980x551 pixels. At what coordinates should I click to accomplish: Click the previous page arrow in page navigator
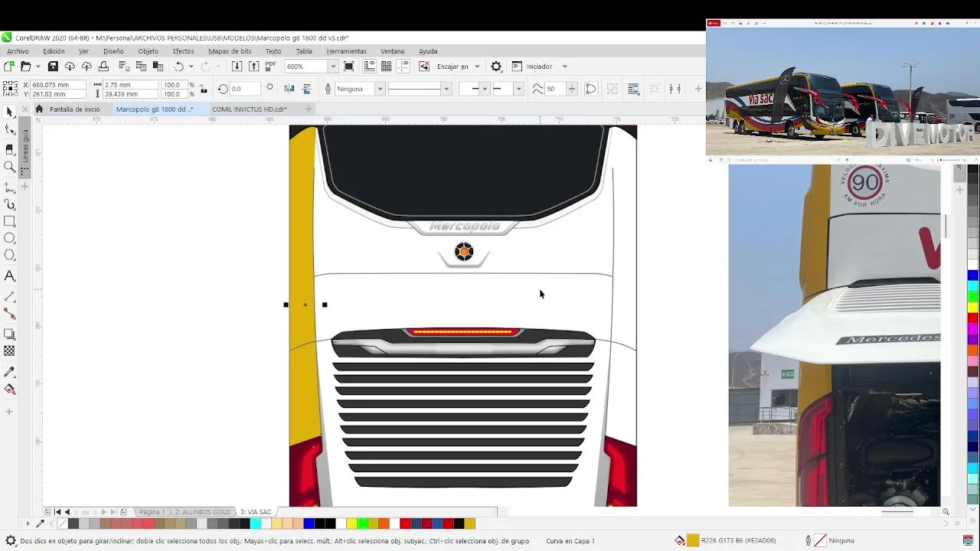tap(67, 512)
